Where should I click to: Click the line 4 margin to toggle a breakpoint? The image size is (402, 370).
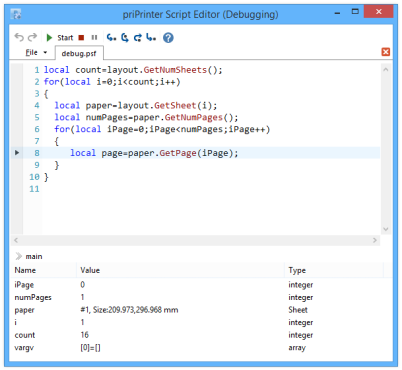tap(17, 106)
